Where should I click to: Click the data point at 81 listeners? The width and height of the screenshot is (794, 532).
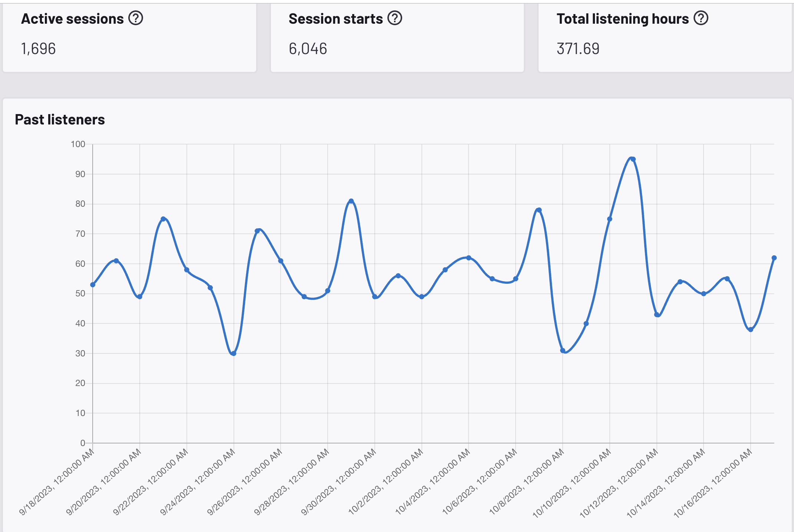pos(351,201)
